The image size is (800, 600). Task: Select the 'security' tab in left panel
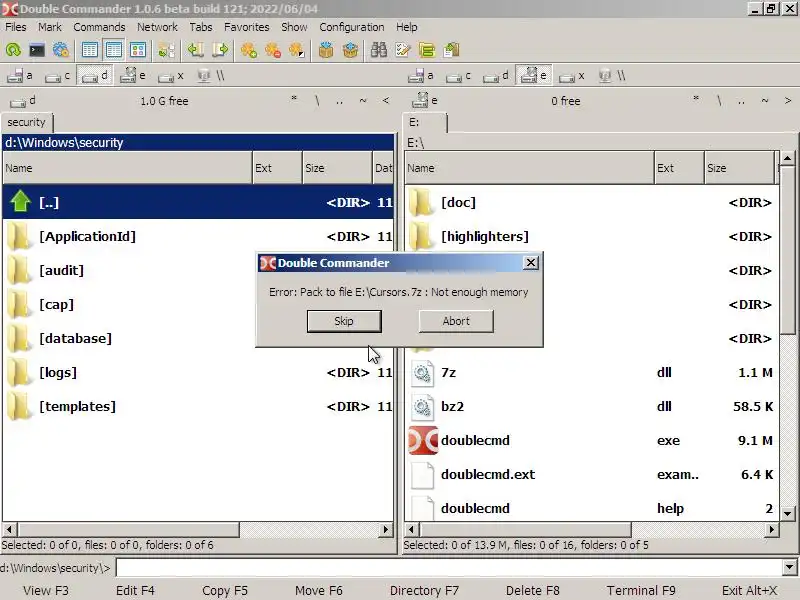point(27,122)
